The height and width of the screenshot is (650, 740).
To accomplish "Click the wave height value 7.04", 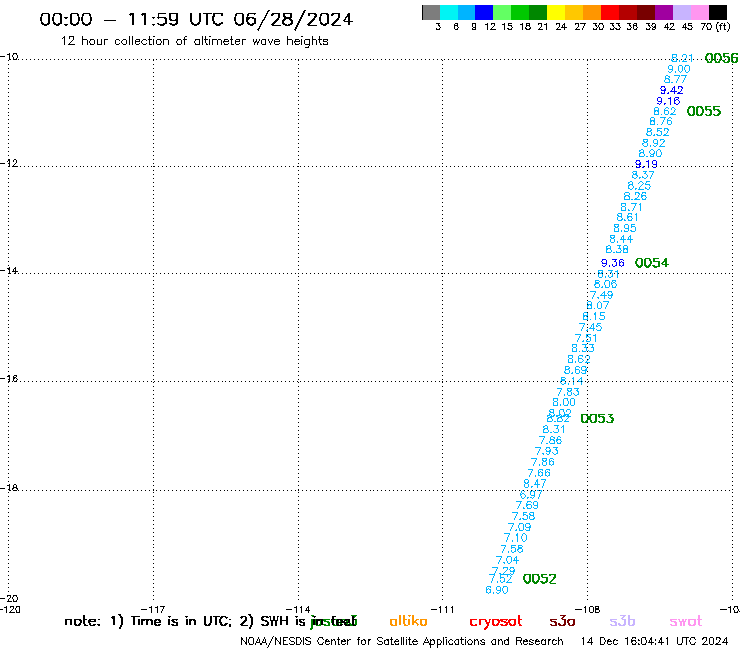I will coord(507,560).
